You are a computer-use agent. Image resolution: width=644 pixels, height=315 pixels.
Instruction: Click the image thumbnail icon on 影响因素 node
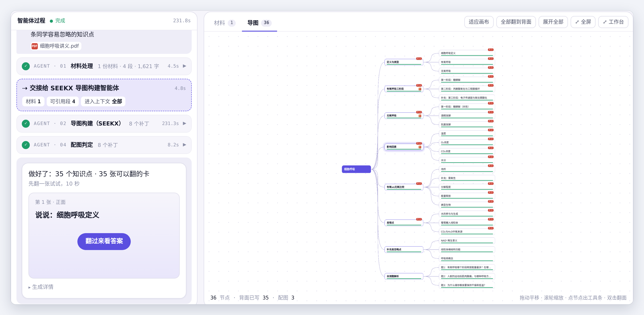click(x=420, y=147)
